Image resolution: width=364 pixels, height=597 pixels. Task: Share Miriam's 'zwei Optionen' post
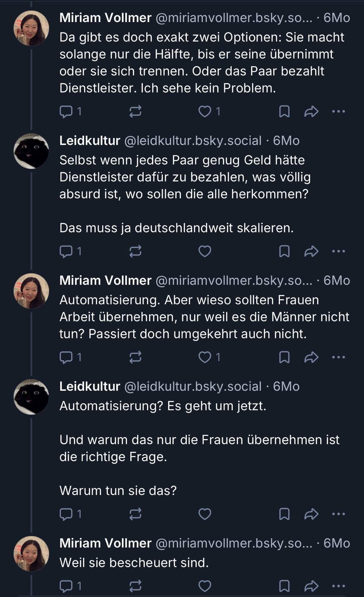pos(311,112)
